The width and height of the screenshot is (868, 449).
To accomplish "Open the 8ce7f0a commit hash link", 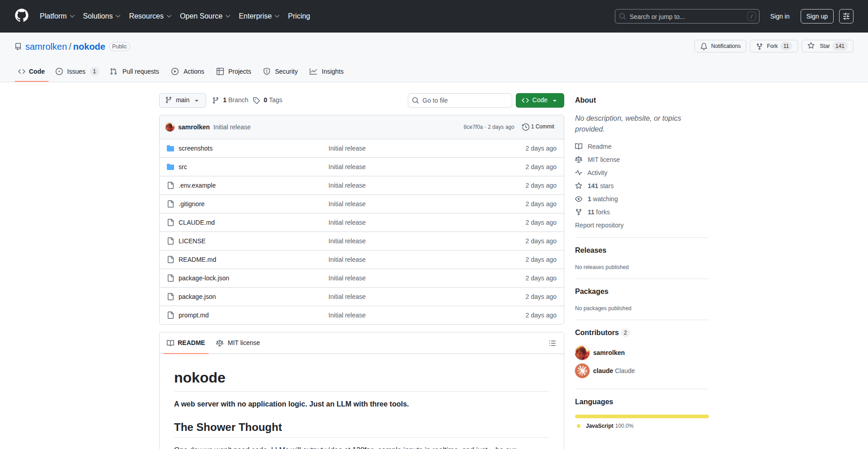I will click(473, 127).
